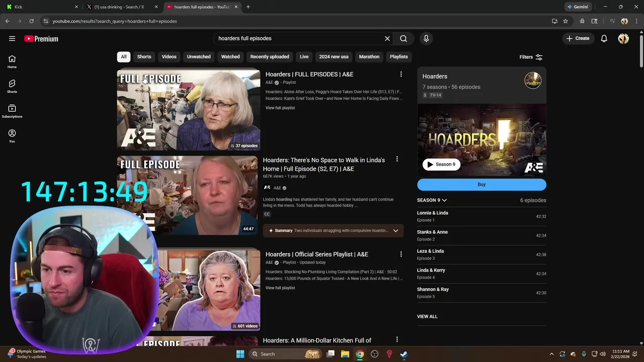Open Lonnie & Linda Episode 1
644x362 pixels.
pos(481,216)
